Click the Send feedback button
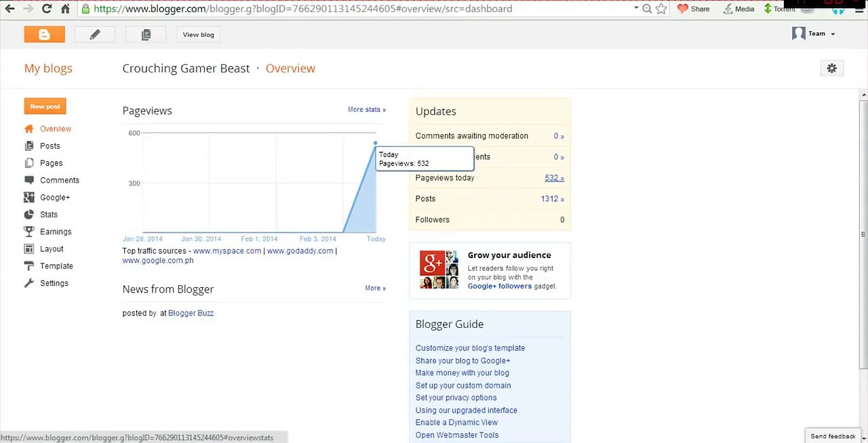868x443 pixels. point(832,436)
